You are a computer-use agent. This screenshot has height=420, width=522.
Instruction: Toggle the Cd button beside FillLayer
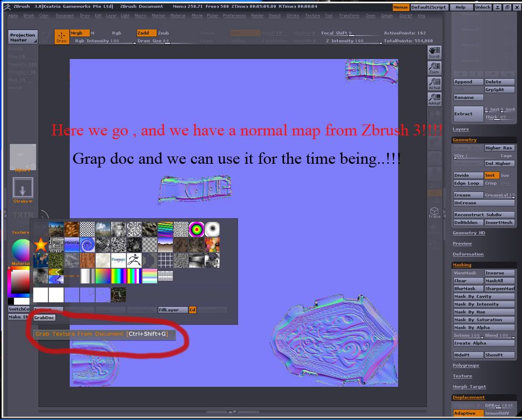tap(192, 310)
